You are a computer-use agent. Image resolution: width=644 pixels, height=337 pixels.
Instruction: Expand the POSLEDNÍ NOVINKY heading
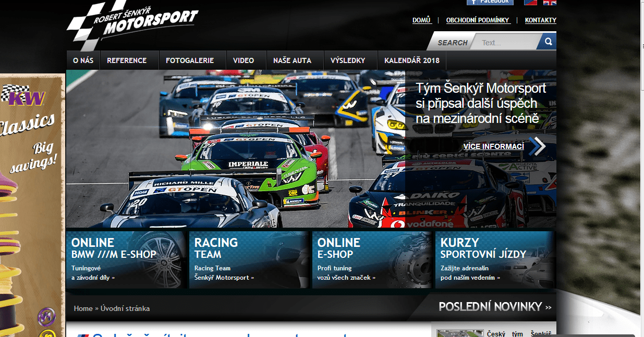(494, 307)
